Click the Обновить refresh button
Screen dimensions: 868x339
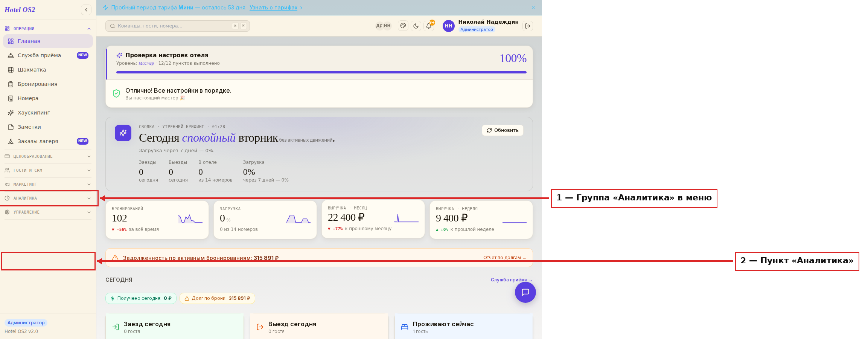[x=503, y=130]
